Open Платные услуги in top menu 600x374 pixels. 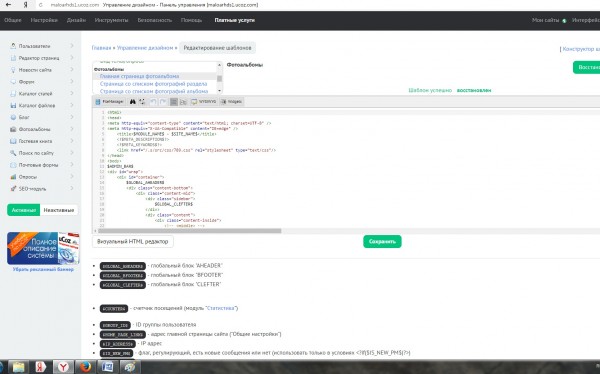pyautogui.click(x=235, y=20)
